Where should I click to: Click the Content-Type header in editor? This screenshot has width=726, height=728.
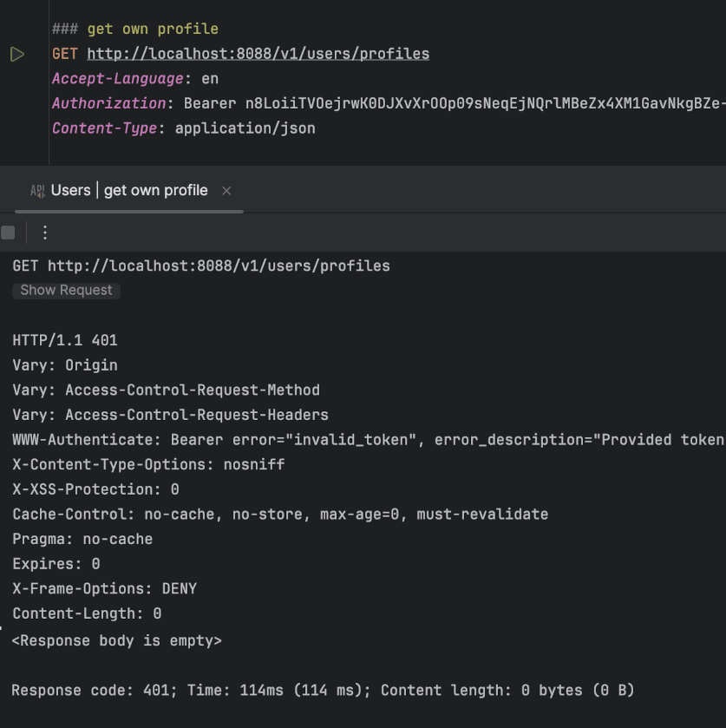tap(184, 128)
